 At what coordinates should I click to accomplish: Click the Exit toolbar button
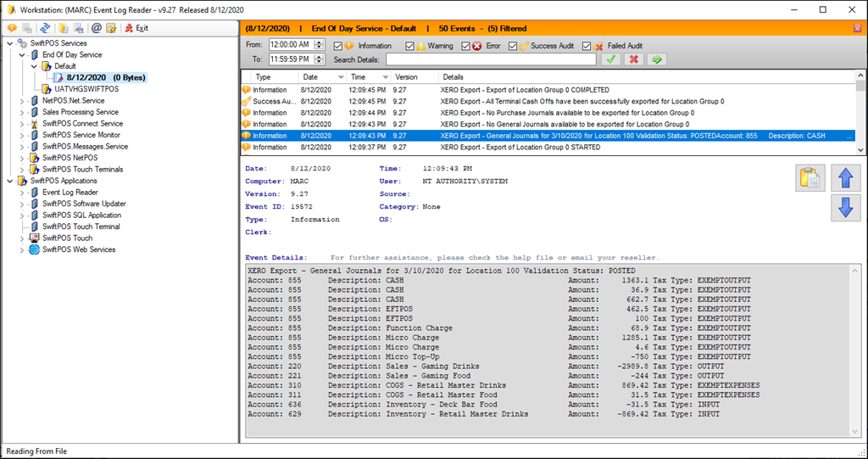click(136, 28)
